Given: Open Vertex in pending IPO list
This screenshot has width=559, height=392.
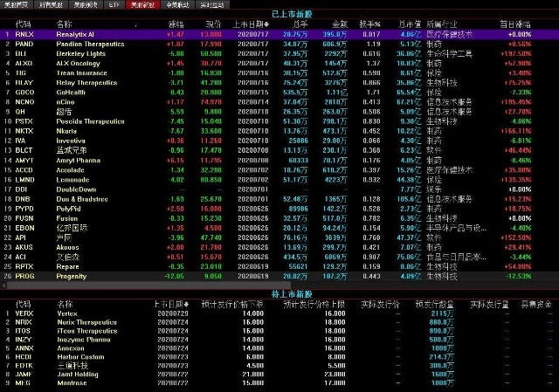Looking at the screenshot, I should (x=67, y=313).
